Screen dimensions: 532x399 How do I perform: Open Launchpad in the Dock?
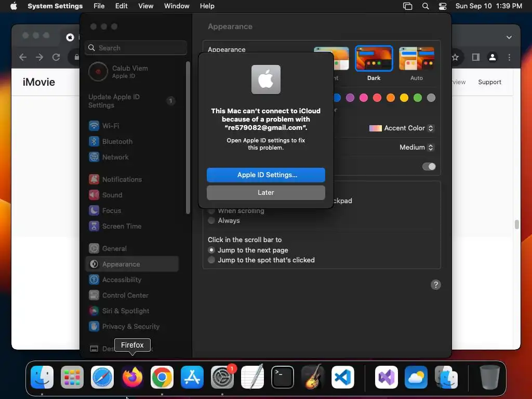[x=72, y=377]
